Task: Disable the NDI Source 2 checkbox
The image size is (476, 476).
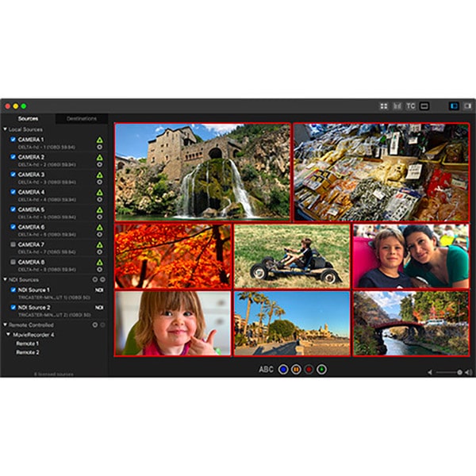Action: (x=13, y=307)
